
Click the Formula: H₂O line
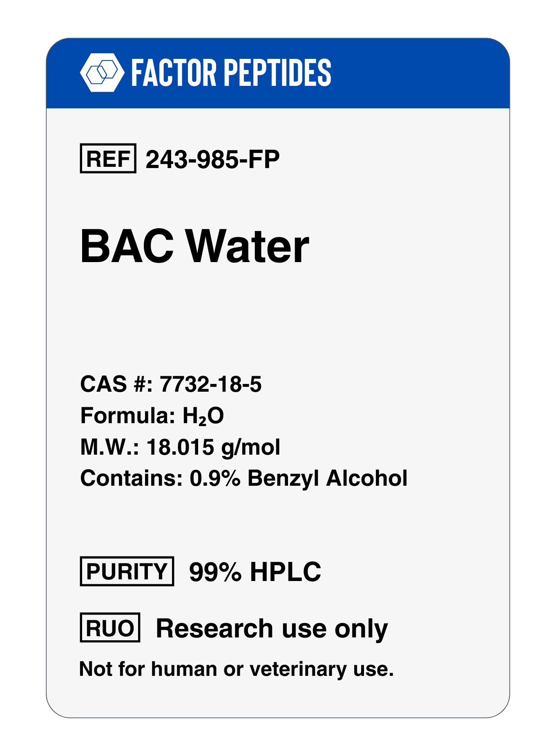point(152,416)
